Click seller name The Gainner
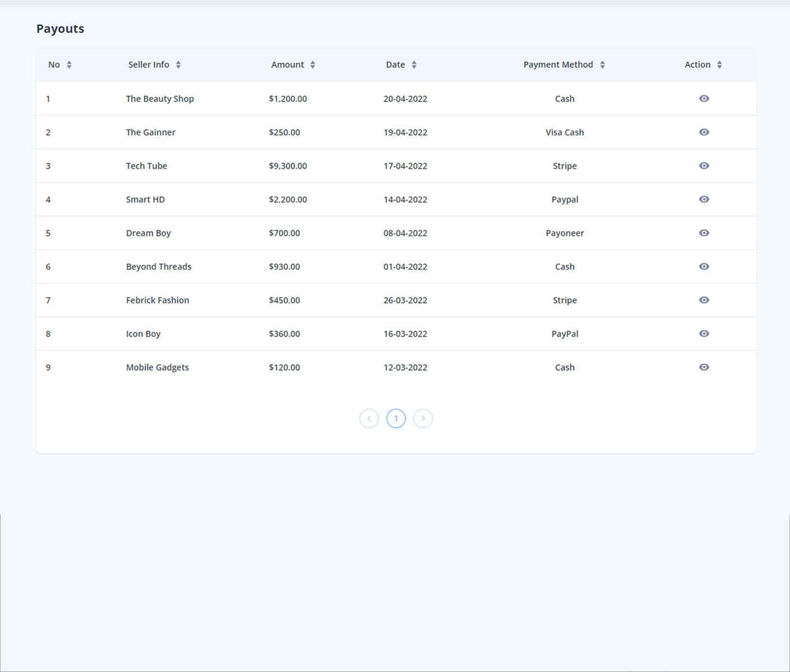Image resolution: width=790 pixels, height=672 pixels. (x=151, y=132)
